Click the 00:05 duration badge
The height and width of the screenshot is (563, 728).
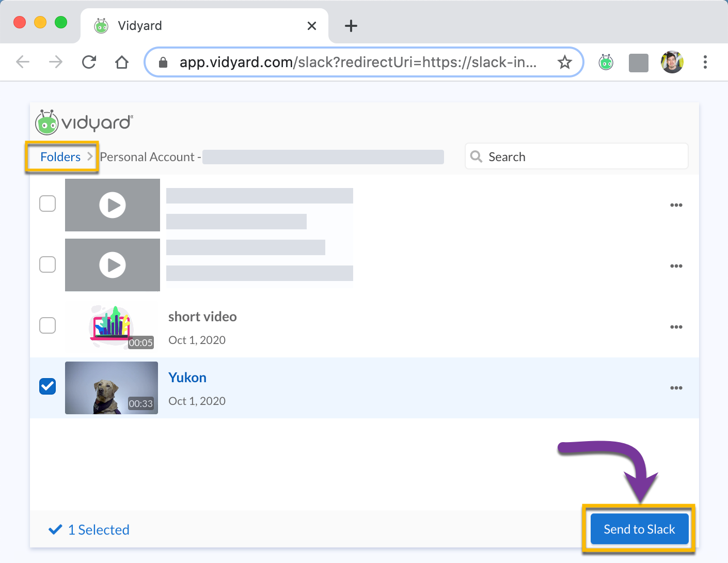[141, 342]
